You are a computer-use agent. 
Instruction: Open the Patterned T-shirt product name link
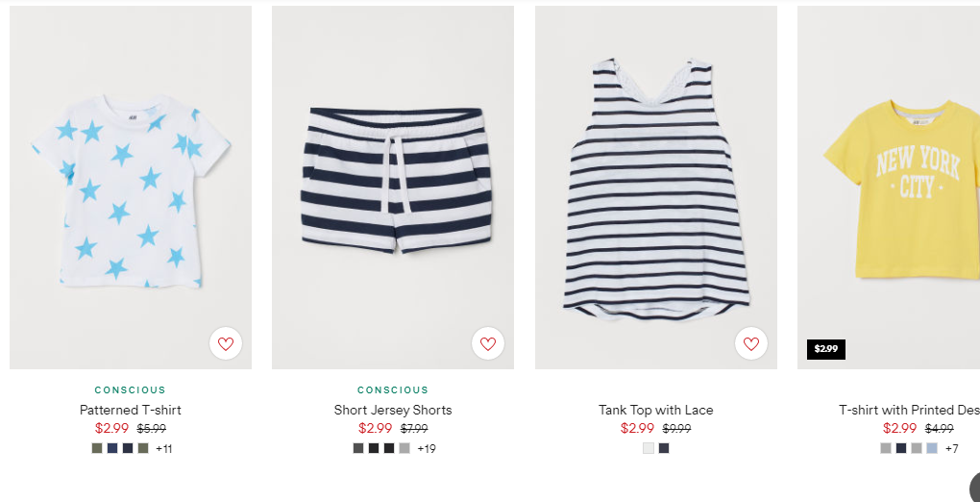(131, 410)
